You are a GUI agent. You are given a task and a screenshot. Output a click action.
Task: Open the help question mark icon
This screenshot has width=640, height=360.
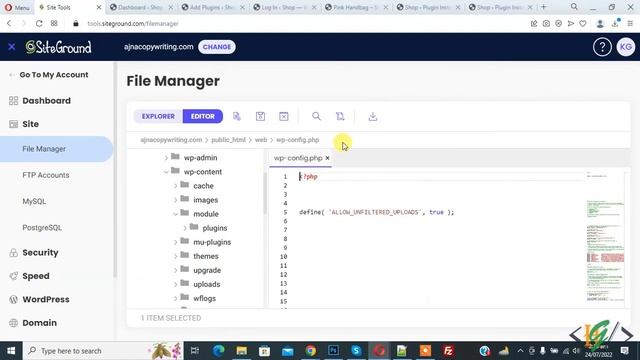(x=602, y=47)
